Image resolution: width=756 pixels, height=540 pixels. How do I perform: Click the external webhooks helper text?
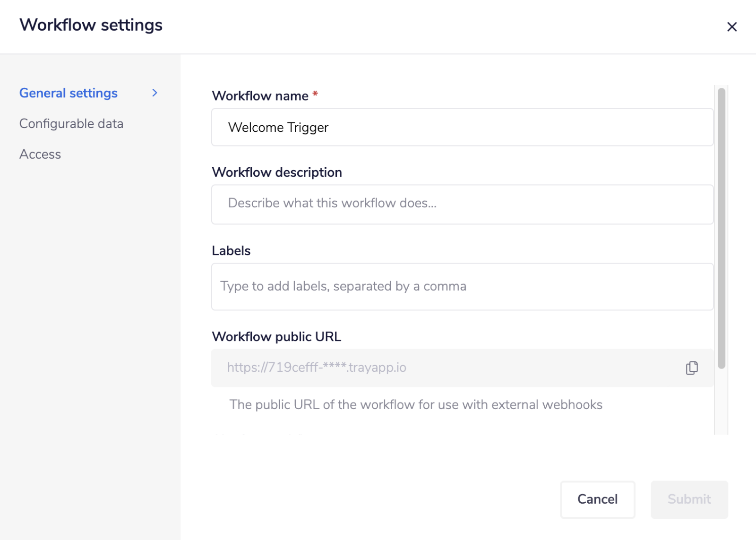pyautogui.click(x=416, y=404)
